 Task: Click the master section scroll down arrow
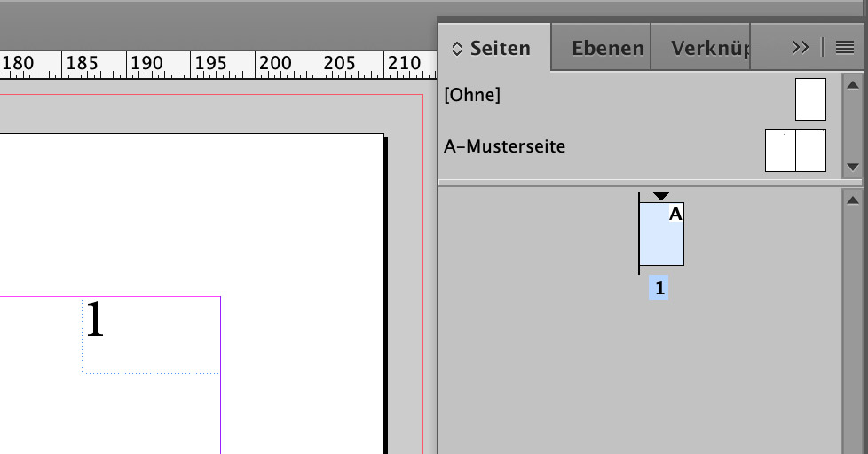coord(853,167)
